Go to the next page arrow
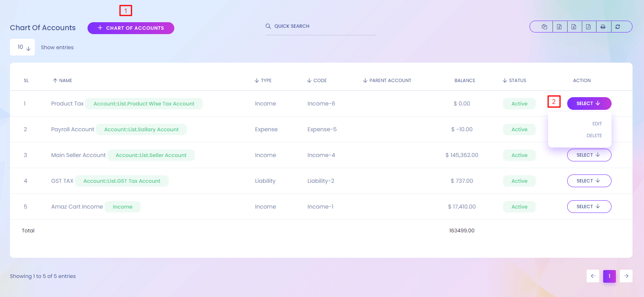The width and height of the screenshot is (644, 297). tap(626, 276)
